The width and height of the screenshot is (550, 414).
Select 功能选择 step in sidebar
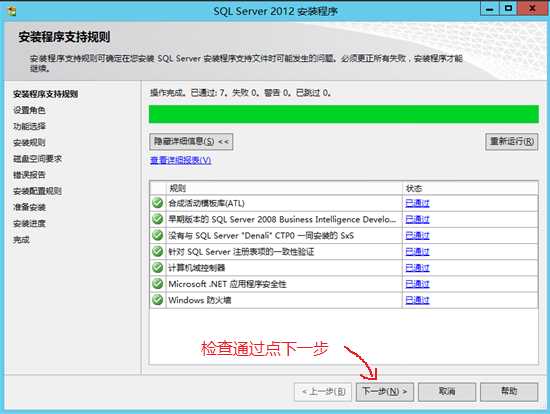[x=29, y=126]
